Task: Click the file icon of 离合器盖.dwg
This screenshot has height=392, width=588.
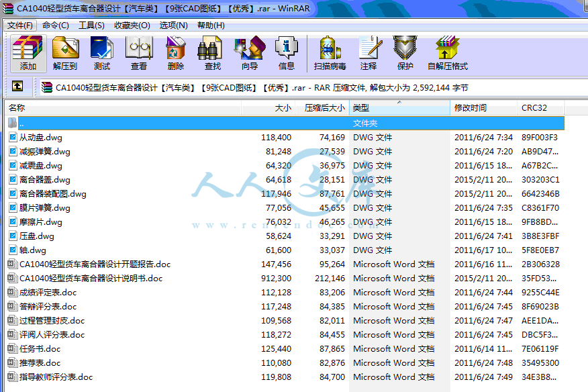Action: coord(13,179)
